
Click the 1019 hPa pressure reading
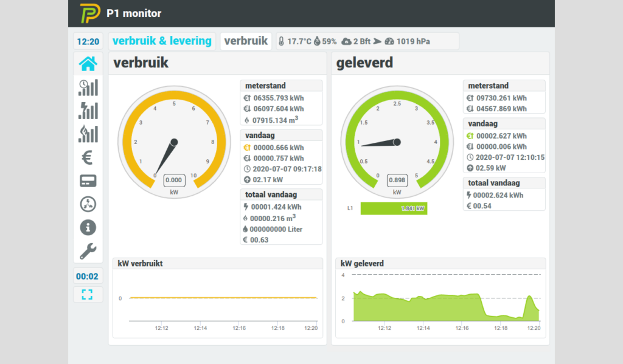click(x=413, y=41)
